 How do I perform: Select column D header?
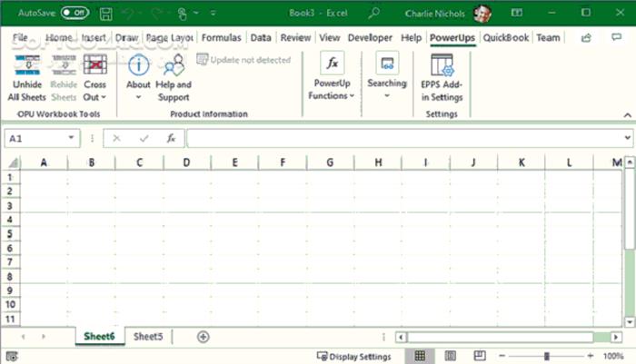(x=186, y=162)
